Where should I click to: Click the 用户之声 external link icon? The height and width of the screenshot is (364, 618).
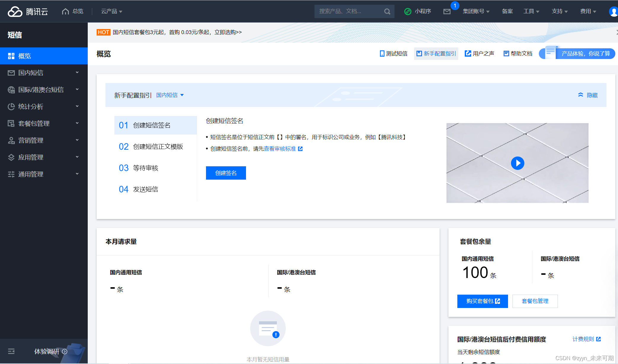click(x=468, y=53)
